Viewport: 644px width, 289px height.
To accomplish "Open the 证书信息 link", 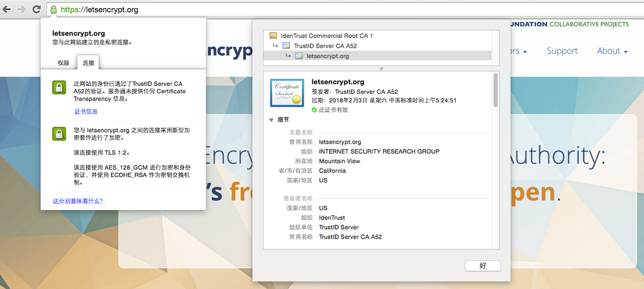I will pyautogui.click(x=86, y=112).
